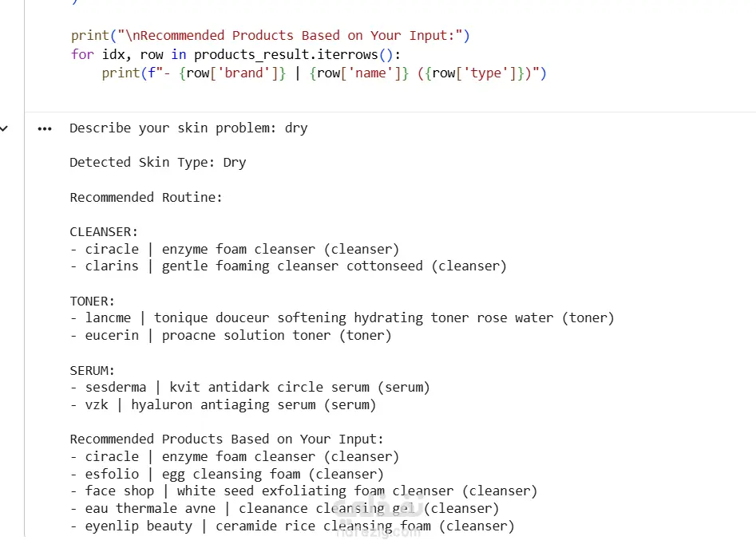The width and height of the screenshot is (756, 540).
Task: Click the 'Detected Skin Type: Dry' output text
Action: point(157,163)
